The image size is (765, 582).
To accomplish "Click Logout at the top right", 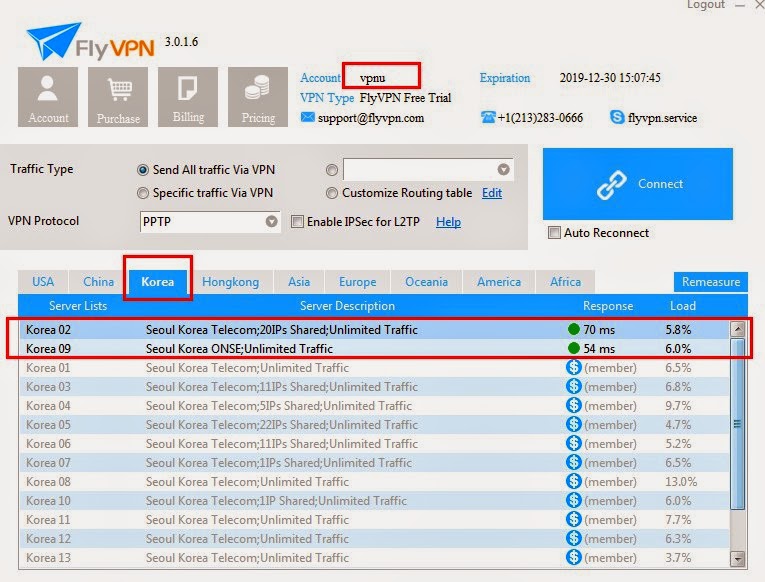I will [706, 5].
